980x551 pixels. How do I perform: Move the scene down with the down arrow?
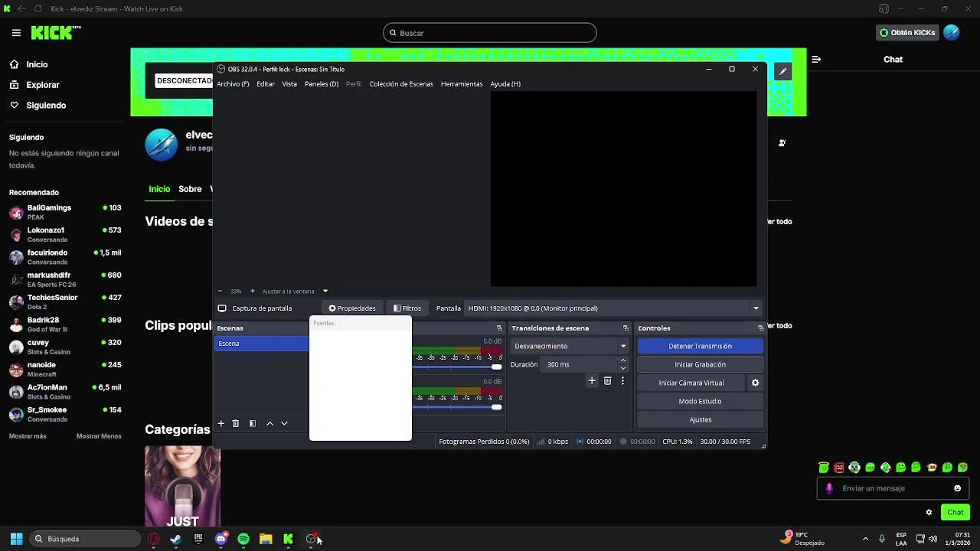(x=284, y=423)
